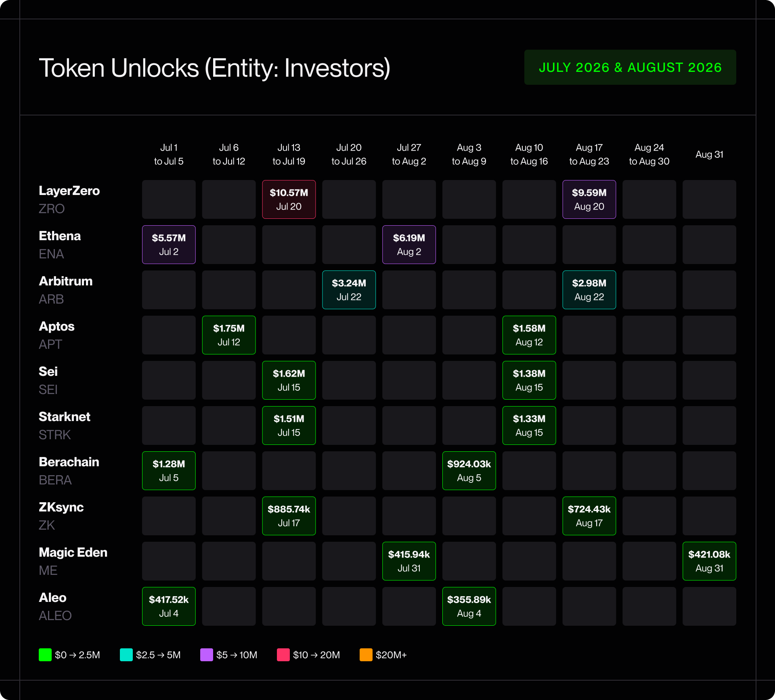Open Starknet $1.51M Jul 15 unlock
The height and width of the screenshot is (700, 775).
tap(289, 425)
